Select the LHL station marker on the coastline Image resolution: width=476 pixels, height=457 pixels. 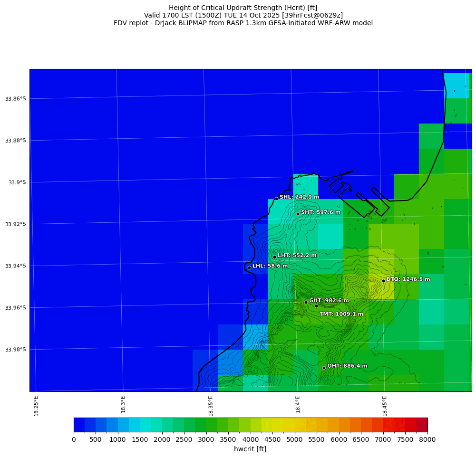pyautogui.click(x=249, y=267)
